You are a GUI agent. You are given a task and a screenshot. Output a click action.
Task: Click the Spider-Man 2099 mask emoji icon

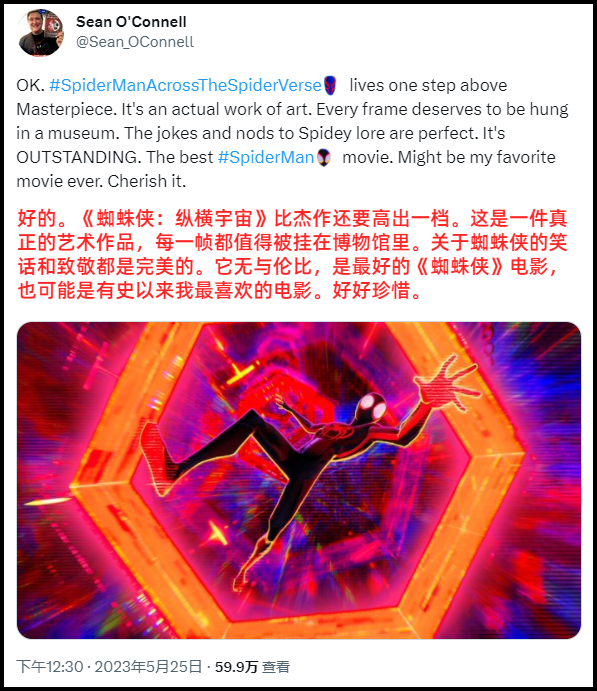(x=330, y=85)
